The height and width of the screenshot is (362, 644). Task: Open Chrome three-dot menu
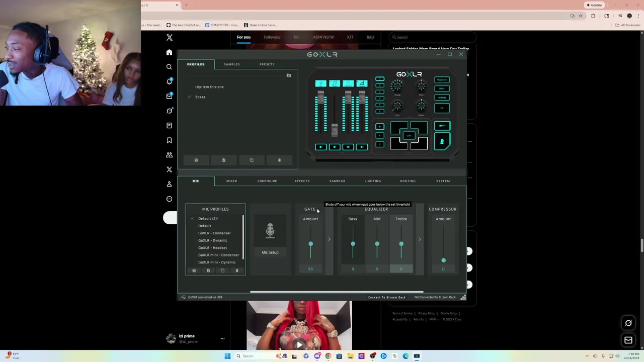[638, 16]
